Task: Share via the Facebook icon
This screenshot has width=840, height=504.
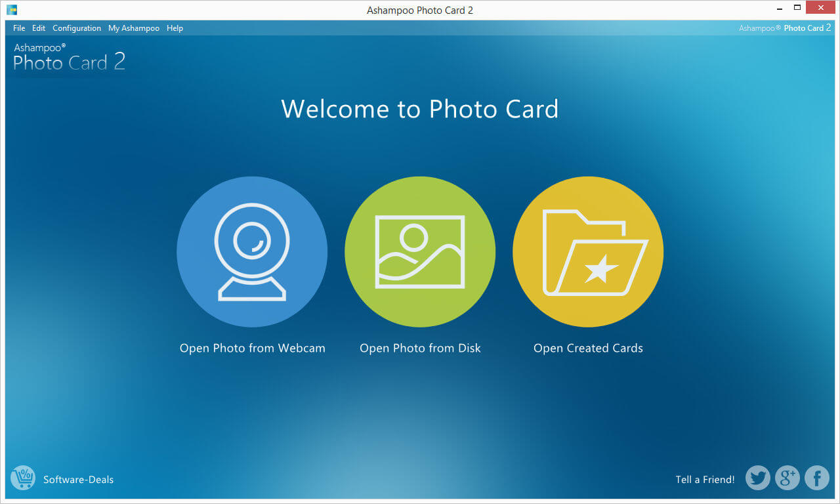Action: [816, 478]
